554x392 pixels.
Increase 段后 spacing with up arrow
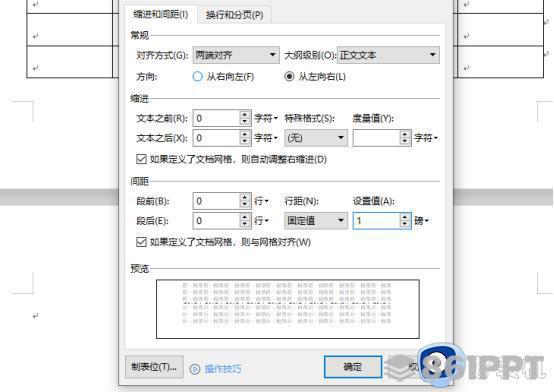pyautogui.click(x=245, y=217)
